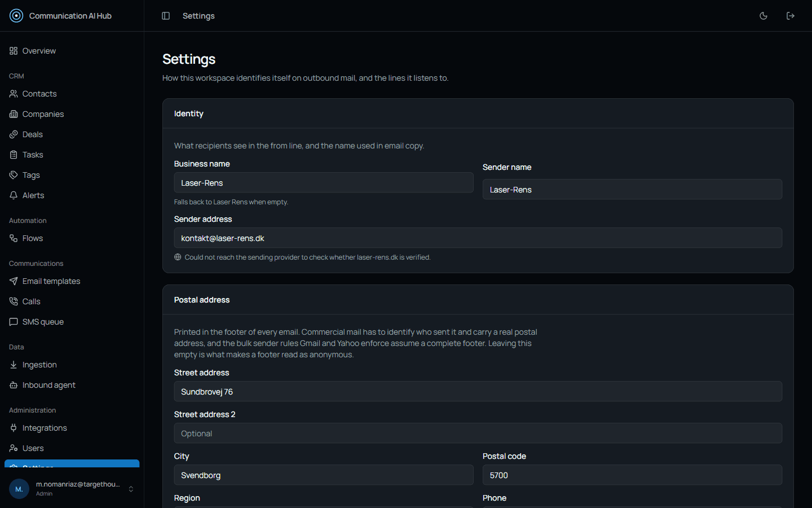
Task: Open Tasks via its clipboard icon
Action: [14, 155]
